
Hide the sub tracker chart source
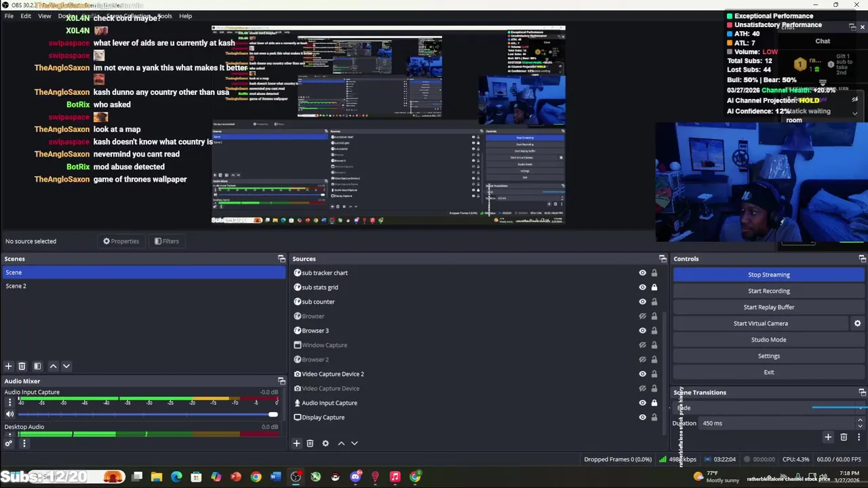click(x=642, y=273)
